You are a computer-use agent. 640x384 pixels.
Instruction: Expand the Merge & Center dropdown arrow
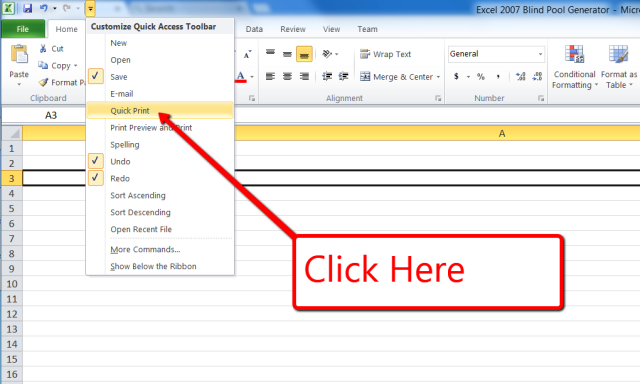[x=438, y=77]
